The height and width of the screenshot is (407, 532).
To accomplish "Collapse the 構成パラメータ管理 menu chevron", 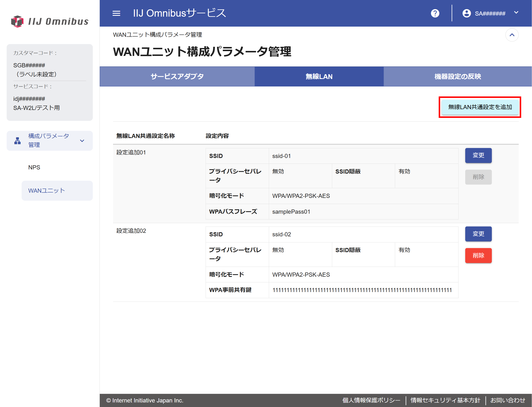I will pos(82,141).
